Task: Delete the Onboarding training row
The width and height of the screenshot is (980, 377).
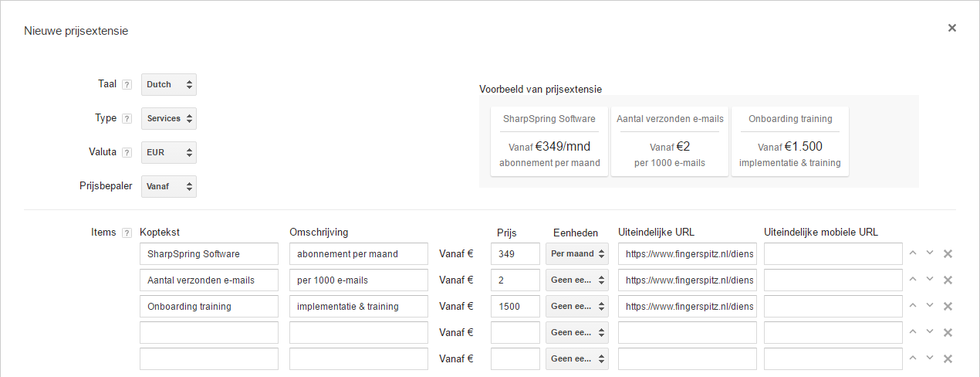Action: pyautogui.click(x=948, y=306)
